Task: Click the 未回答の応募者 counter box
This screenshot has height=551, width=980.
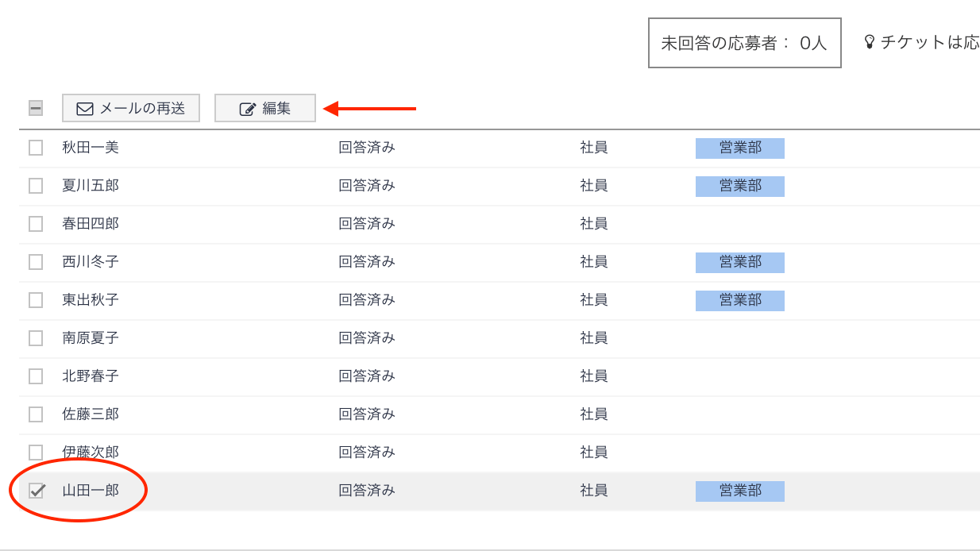Action: pos(744,43)
